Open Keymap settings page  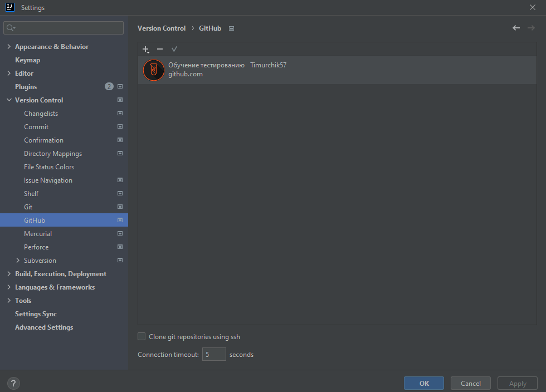[27, 60]
